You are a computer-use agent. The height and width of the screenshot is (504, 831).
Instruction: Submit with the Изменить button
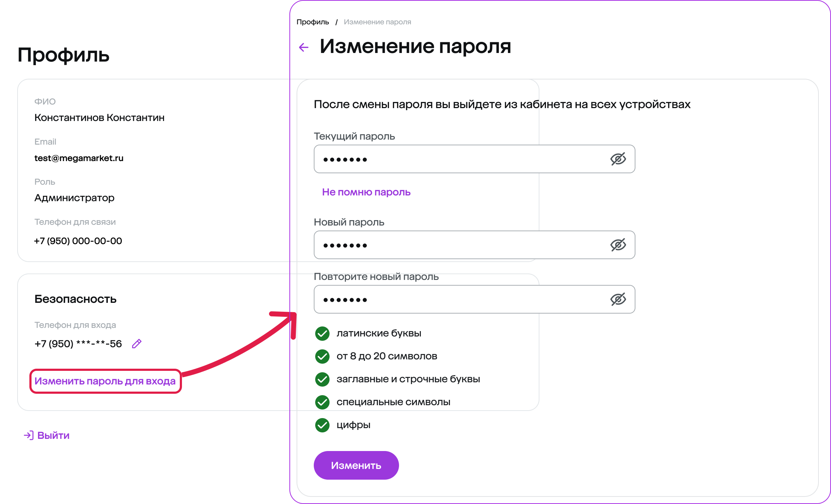(x=356, y=465)
